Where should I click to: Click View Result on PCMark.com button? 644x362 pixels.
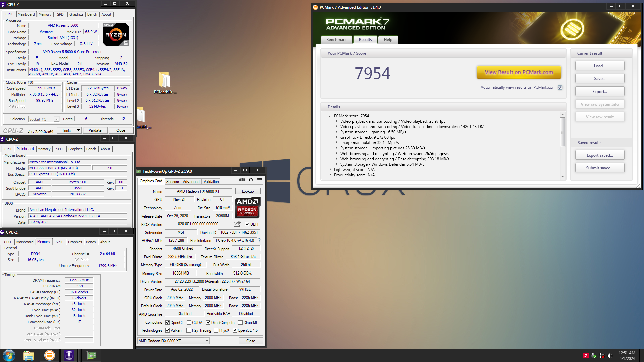[519, 72]
